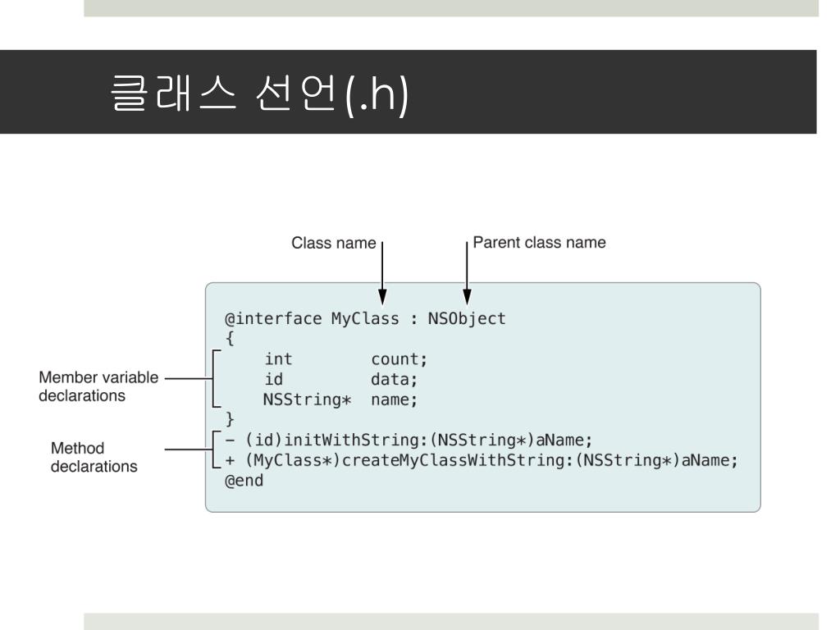
Task: Click the 'id data;' code line
Action: click(x=340, y=379)
